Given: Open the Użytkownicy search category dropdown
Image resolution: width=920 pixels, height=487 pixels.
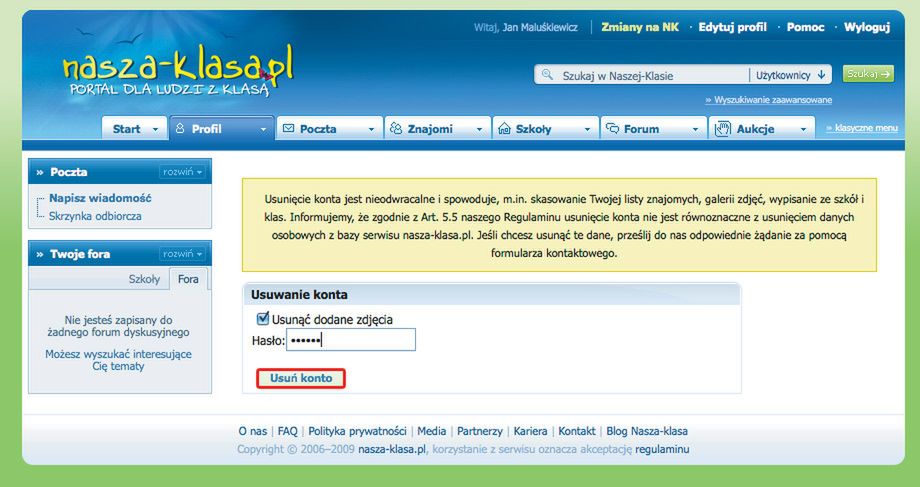Looking at the screenshot, I should tap(790, 75).
